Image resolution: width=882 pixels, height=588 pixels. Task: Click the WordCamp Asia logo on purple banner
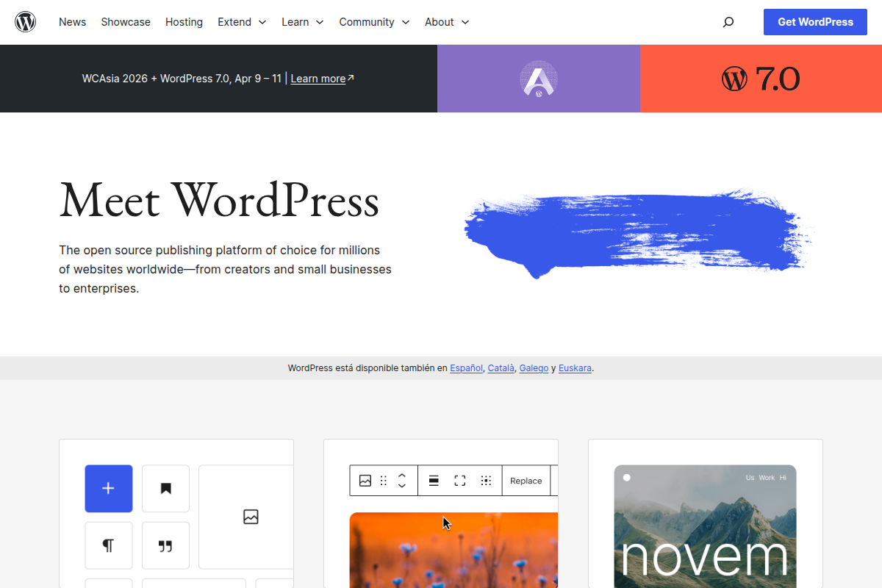(x=539, y=79)
